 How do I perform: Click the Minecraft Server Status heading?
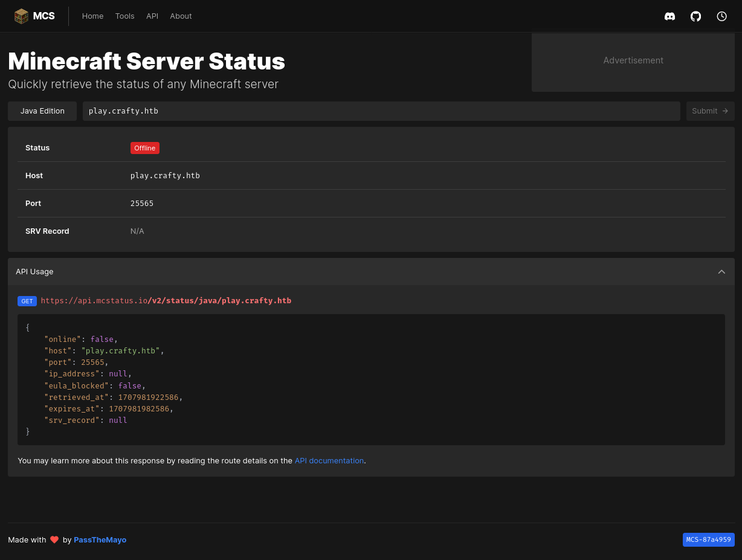click(x=147, y=62)
